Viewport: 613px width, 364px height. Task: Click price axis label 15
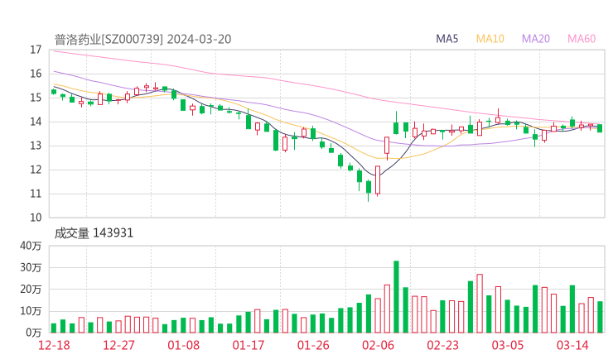pyautogui.click(x=36, y=98)
